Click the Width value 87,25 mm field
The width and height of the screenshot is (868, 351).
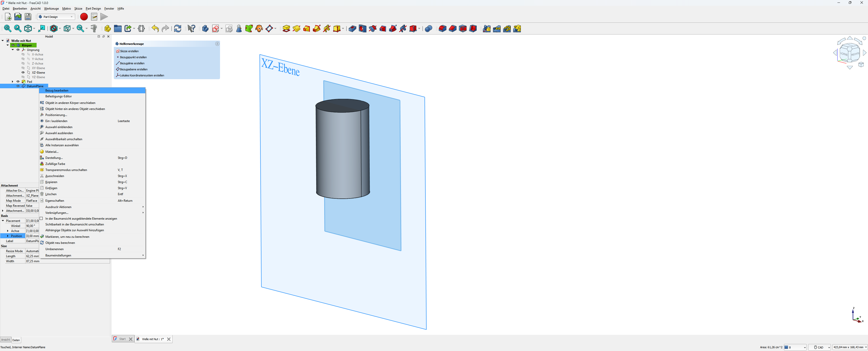point(67,261)
